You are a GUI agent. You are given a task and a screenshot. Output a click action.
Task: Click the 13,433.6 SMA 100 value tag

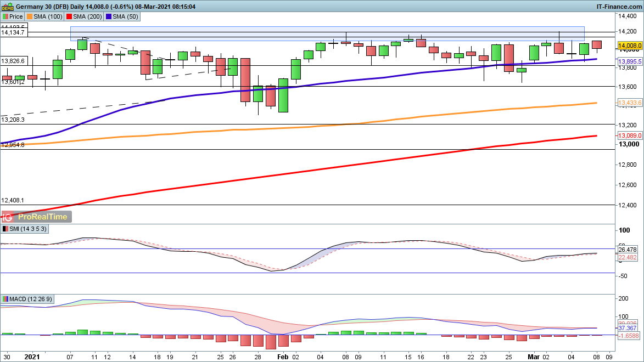[630, 103]
